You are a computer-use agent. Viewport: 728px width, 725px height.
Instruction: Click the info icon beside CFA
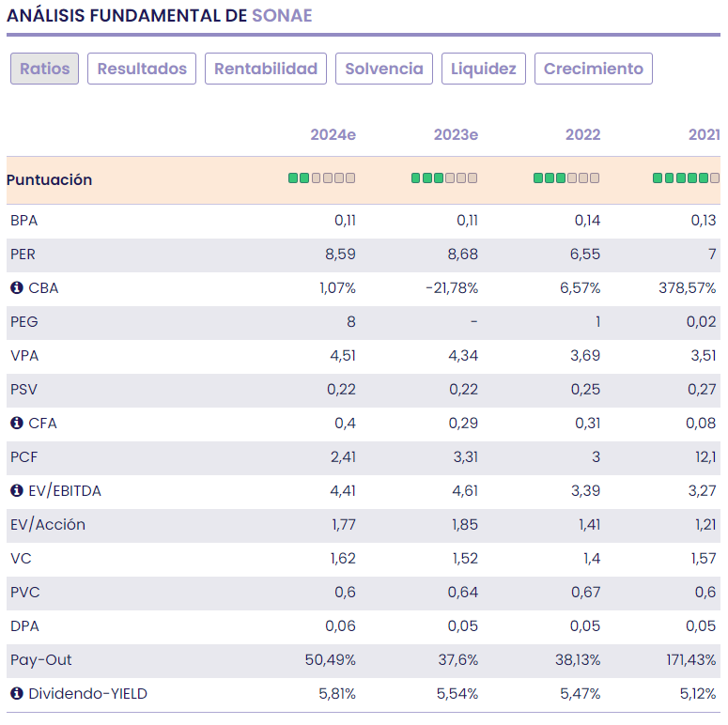pyautogui.click(x=17, y=424)
